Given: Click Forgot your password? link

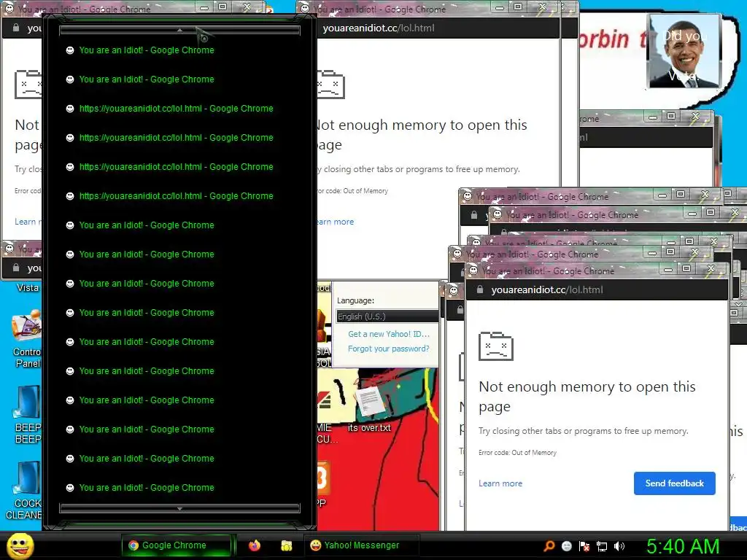Looking at the screenshot, I should click(388, 349).
